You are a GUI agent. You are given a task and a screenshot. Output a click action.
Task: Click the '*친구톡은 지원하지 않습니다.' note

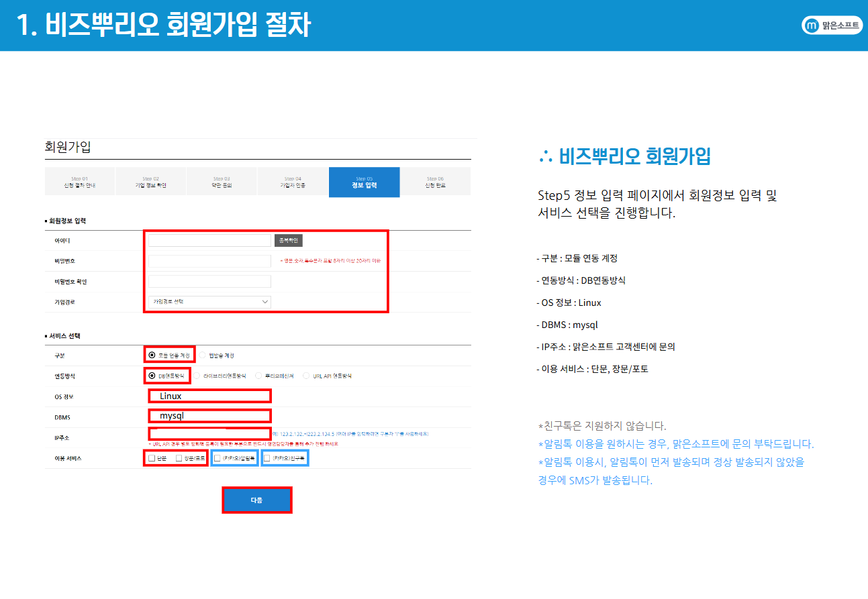tap(602, 426)
